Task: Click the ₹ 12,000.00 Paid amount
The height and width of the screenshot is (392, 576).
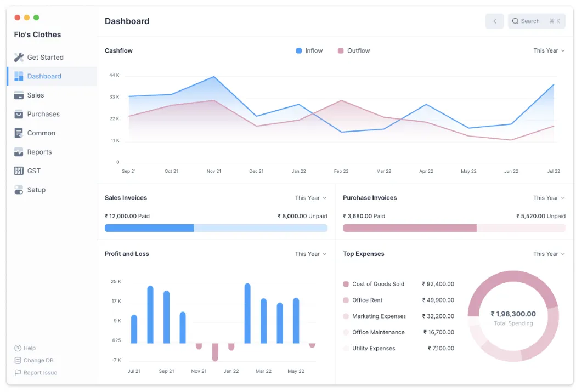Action: coord(127,216)
